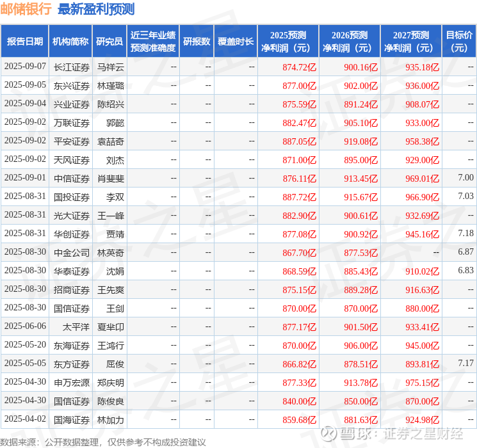Select the 东方证券 institution cell

point(72,364)
